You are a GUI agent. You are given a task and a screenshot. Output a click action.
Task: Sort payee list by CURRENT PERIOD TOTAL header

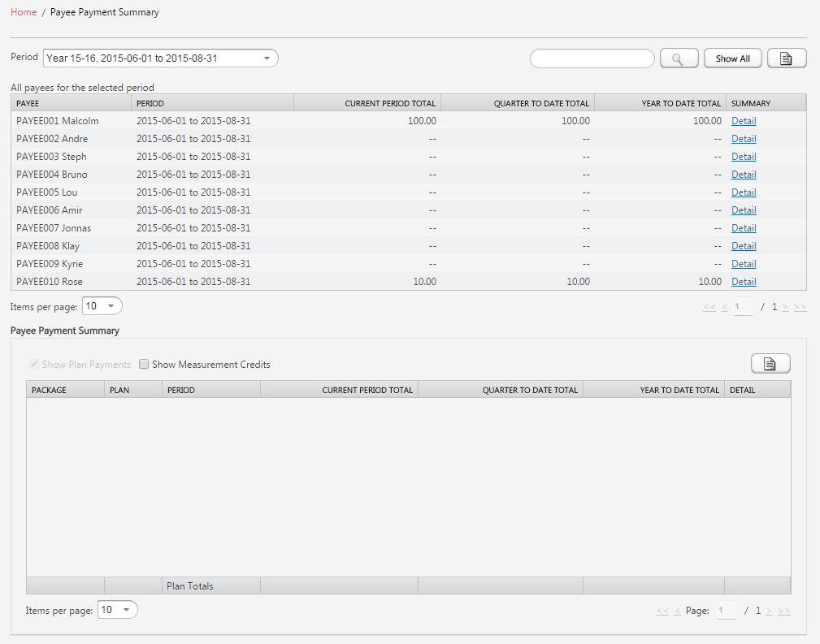coord(367,103)
